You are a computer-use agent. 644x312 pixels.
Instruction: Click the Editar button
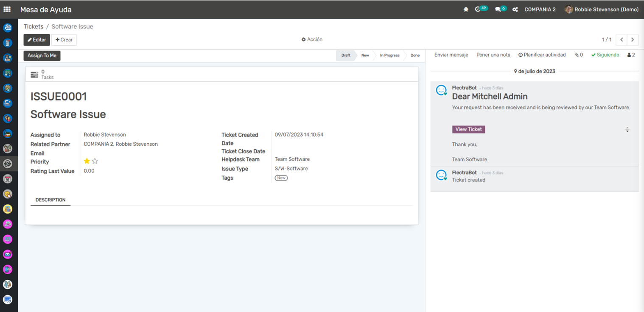click(36, 40)
